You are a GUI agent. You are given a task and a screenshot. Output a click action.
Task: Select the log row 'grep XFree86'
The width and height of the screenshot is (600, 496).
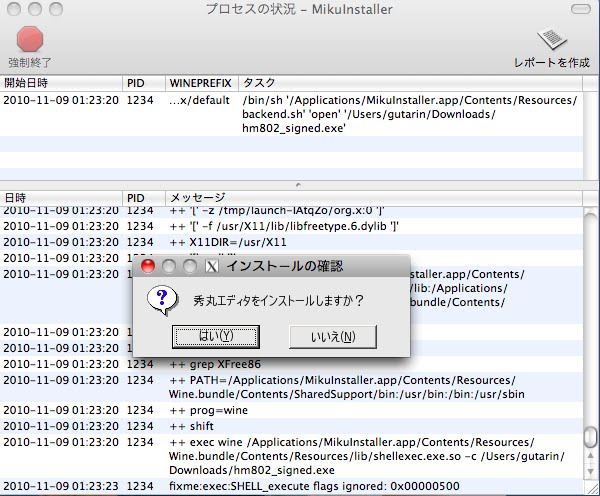[x=291, y=364]
